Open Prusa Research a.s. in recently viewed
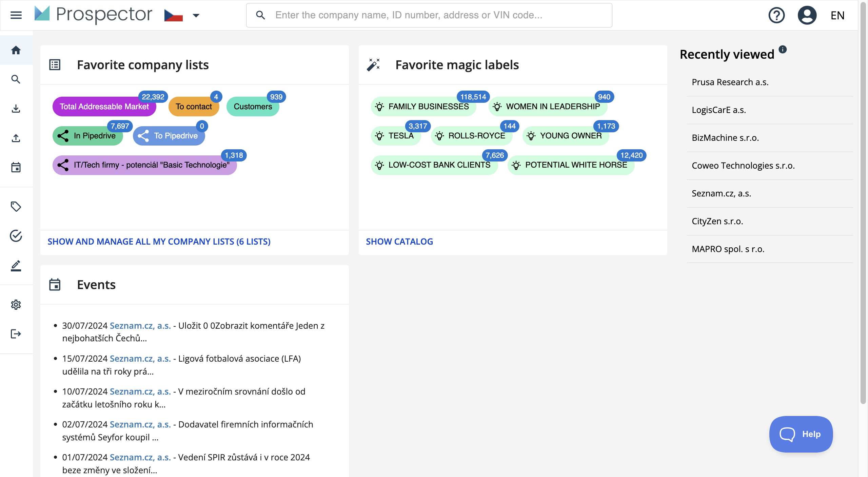 pyautogui.click(x=730, y=82)
